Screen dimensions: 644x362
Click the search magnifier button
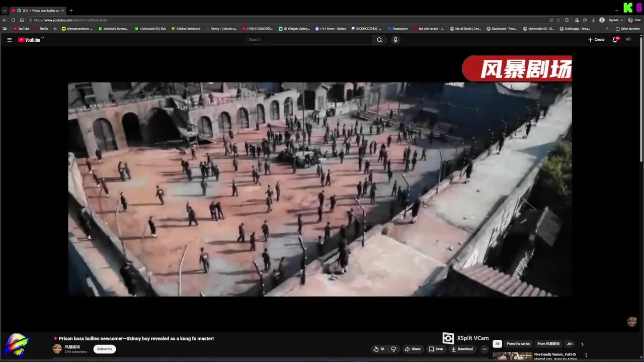tap(379, 40)
